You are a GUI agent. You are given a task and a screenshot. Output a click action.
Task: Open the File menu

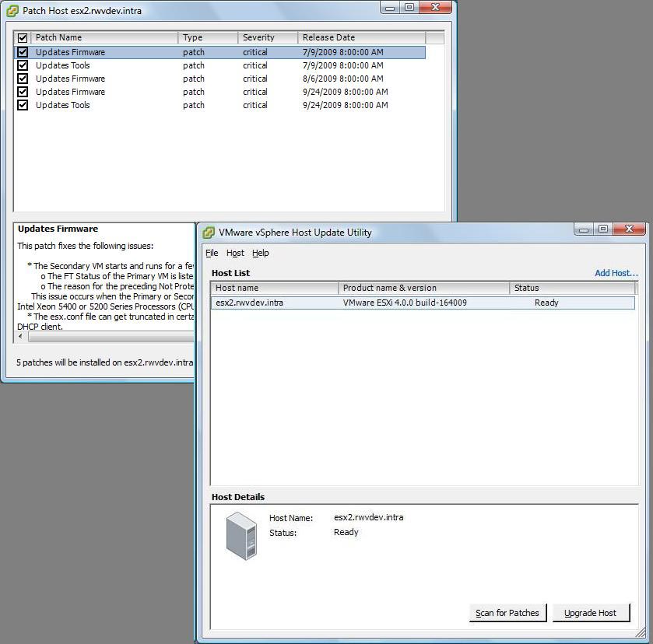[x=212, y=253]
